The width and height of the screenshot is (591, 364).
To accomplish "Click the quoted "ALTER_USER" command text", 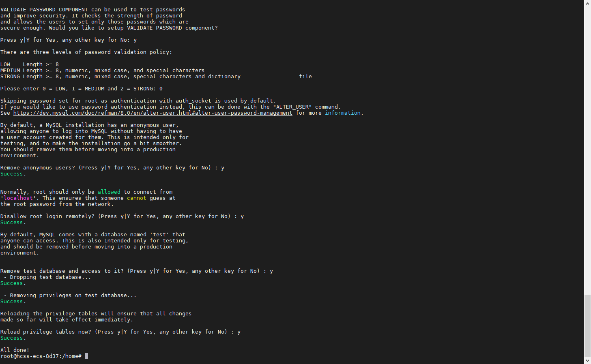I will (292, 107).
